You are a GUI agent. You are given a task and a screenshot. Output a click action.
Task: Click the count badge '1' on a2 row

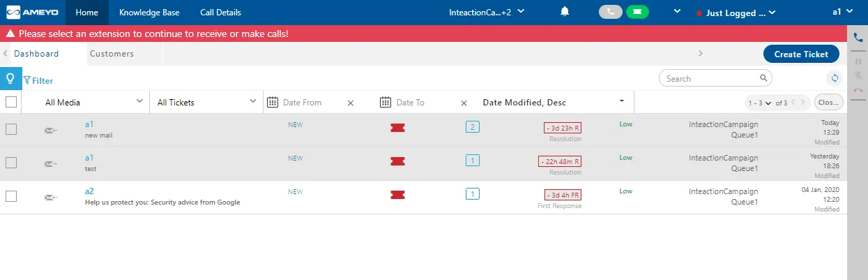pos(473,194)
